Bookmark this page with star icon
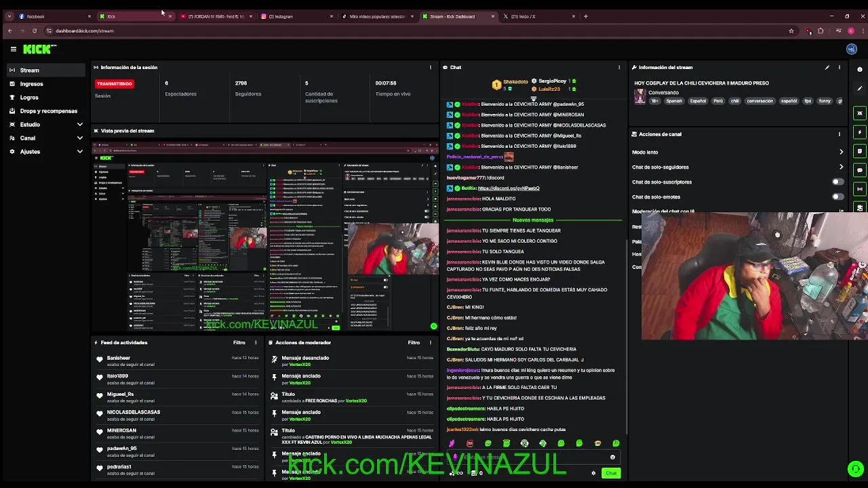This screenshot has width=868, height=488. tap(791, 30)
